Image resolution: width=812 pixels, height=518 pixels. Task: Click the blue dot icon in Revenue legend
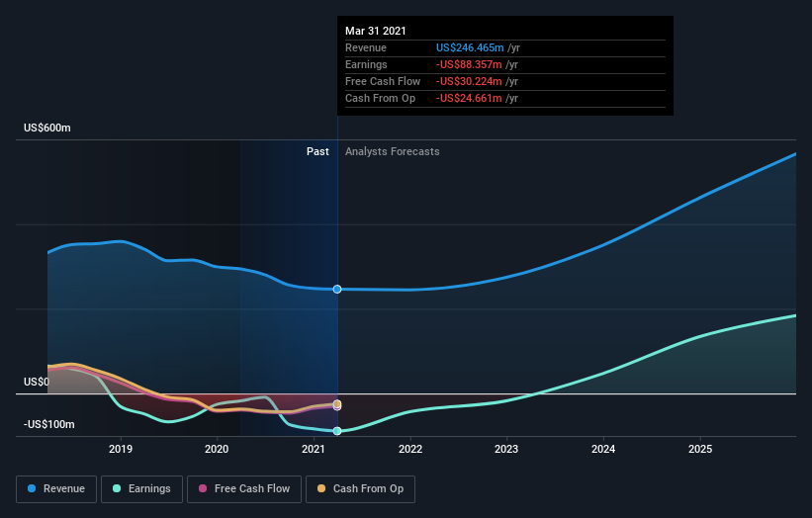click(32, 488)
